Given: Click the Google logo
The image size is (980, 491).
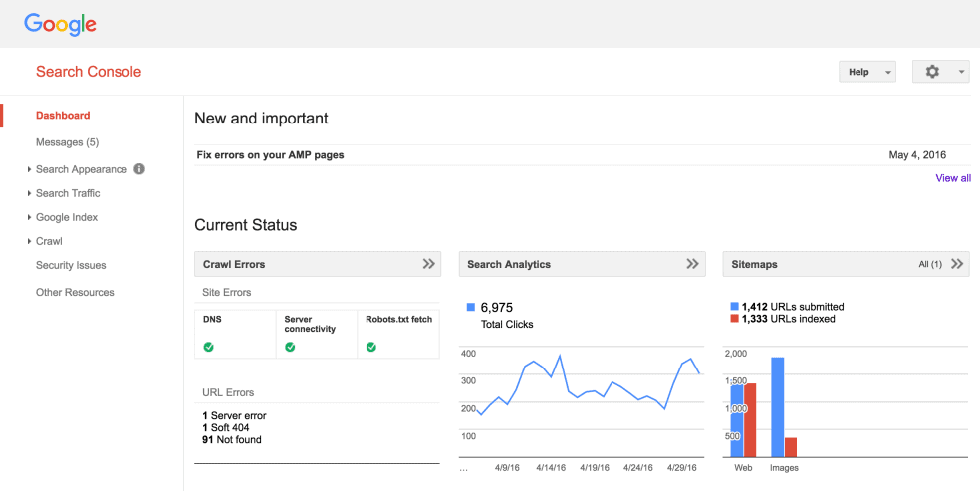Looking at the screenshot, I should tap(60, 24).
